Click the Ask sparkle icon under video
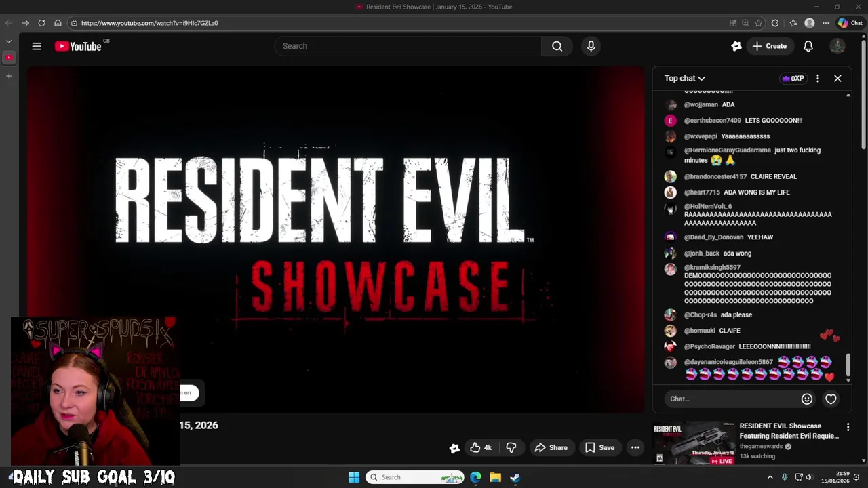The height and width of the screenshot is (488, 868). [x=454, y=448]
